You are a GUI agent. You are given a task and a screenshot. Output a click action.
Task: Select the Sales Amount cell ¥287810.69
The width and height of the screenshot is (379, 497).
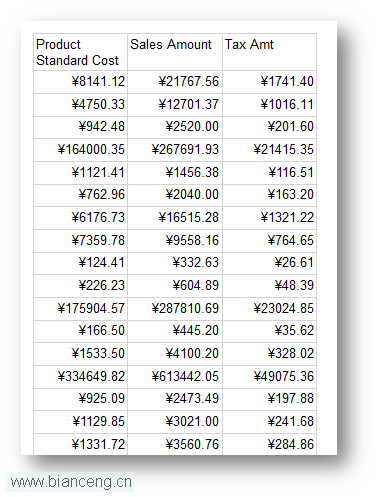[x=175, y=309]
